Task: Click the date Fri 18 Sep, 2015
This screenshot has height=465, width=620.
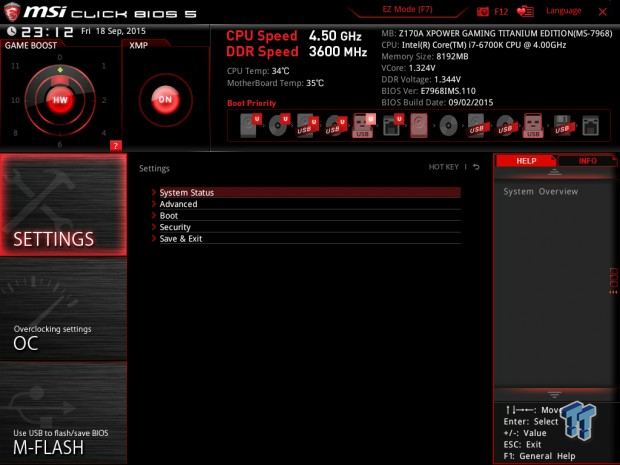Action: [113, 31]
